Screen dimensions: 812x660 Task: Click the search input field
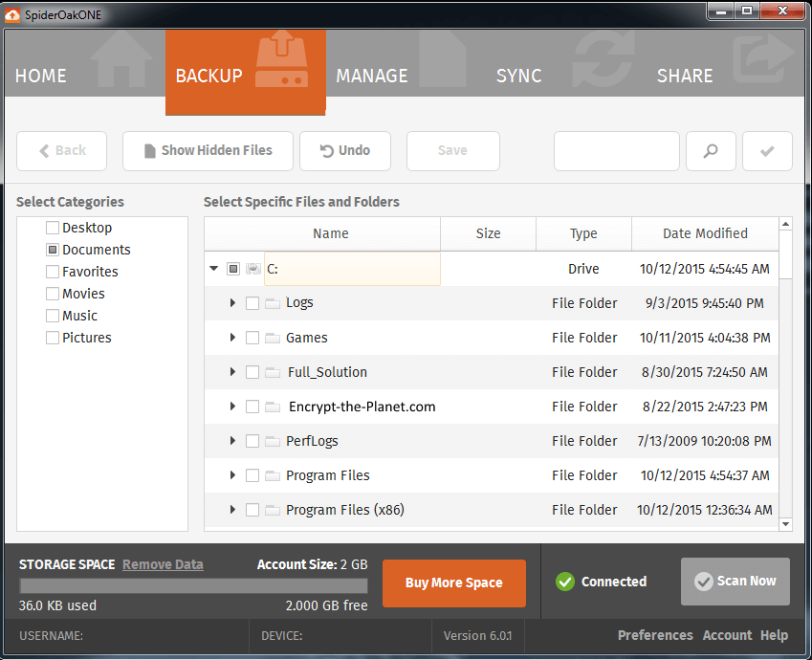pyautogui.click(x=616, y=151)
